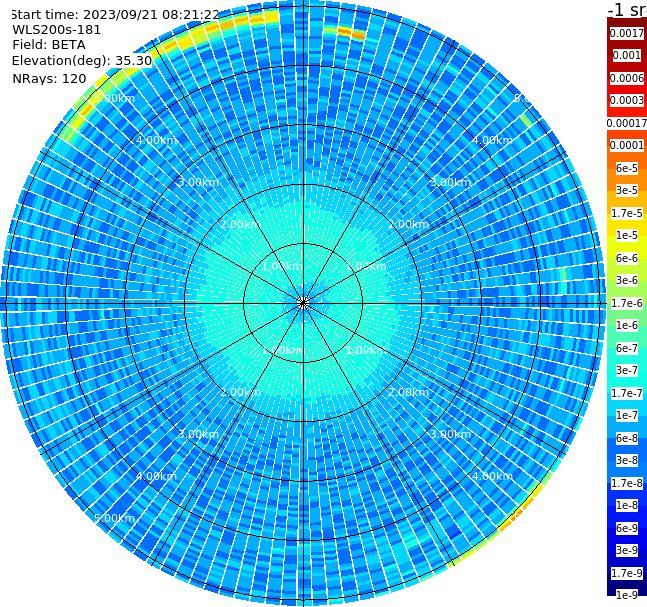Screen dimensions: 647x607
Task: Select the 3e-9 colorbar tick label
Action: pyautogui.click(x=626, y=550)
